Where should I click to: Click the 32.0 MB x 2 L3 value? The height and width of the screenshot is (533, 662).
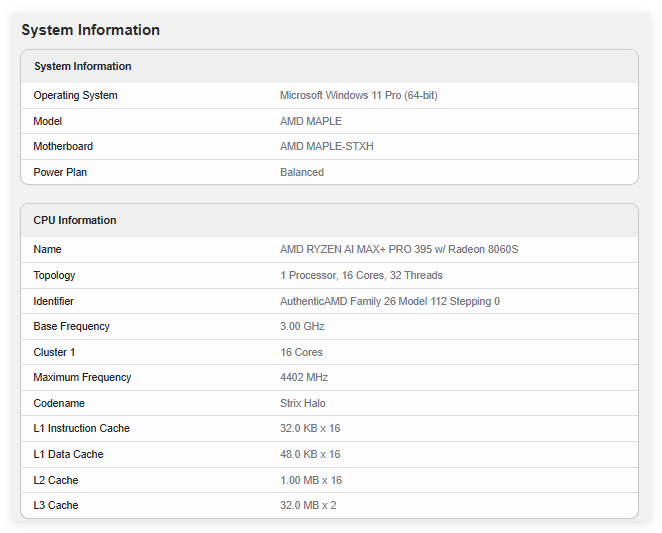click(308, 505)
